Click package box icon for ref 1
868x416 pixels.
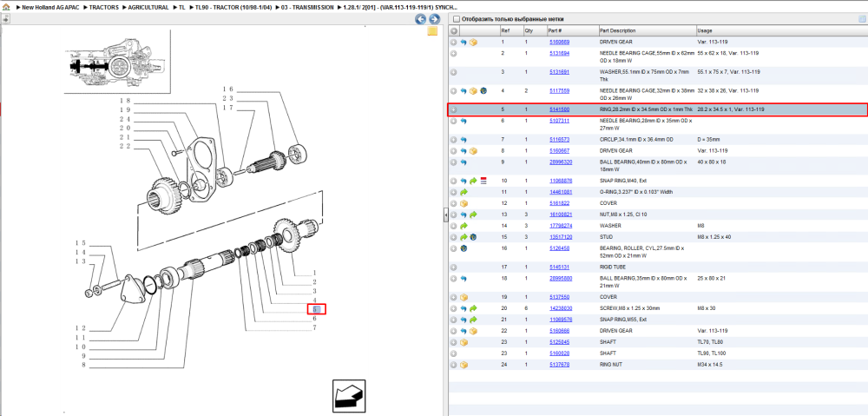[473, 42]
